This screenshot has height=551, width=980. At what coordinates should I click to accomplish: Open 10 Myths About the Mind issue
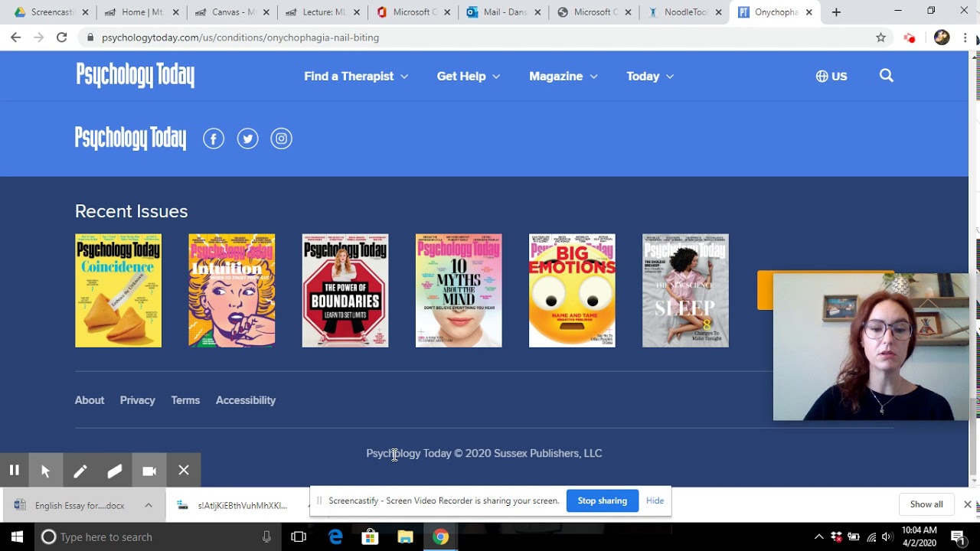click(x=459, y=291)
